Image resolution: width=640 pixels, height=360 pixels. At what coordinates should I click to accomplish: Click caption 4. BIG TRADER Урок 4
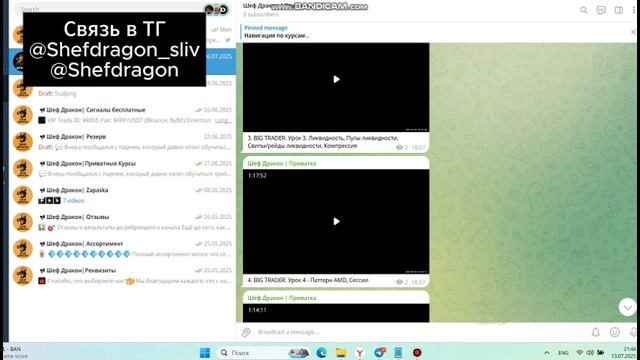308,280
